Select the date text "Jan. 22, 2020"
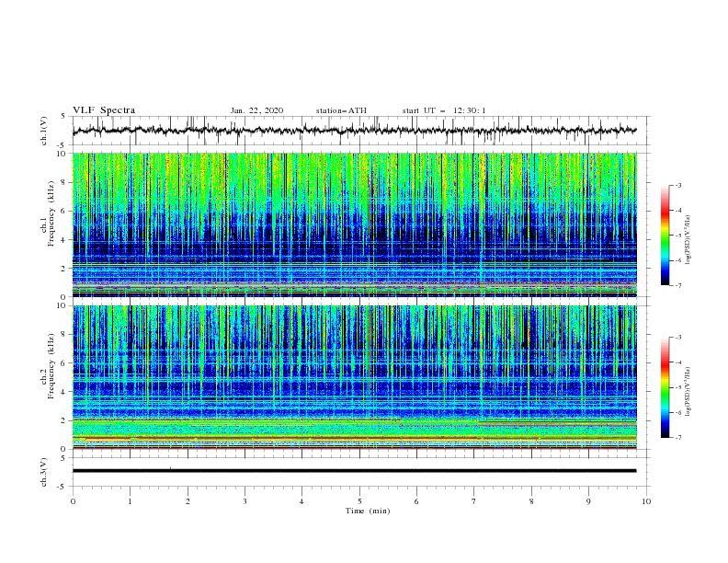 (256, 110)
